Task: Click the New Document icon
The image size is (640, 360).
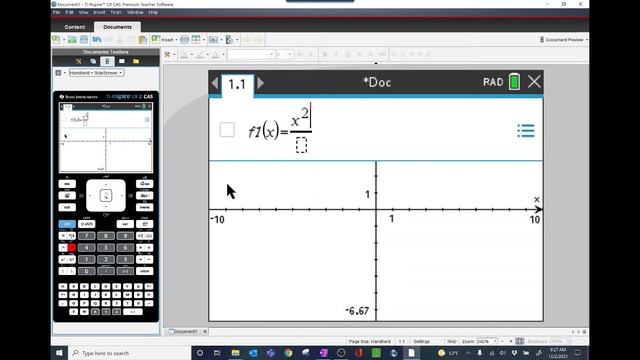Action: click(56, 40)
